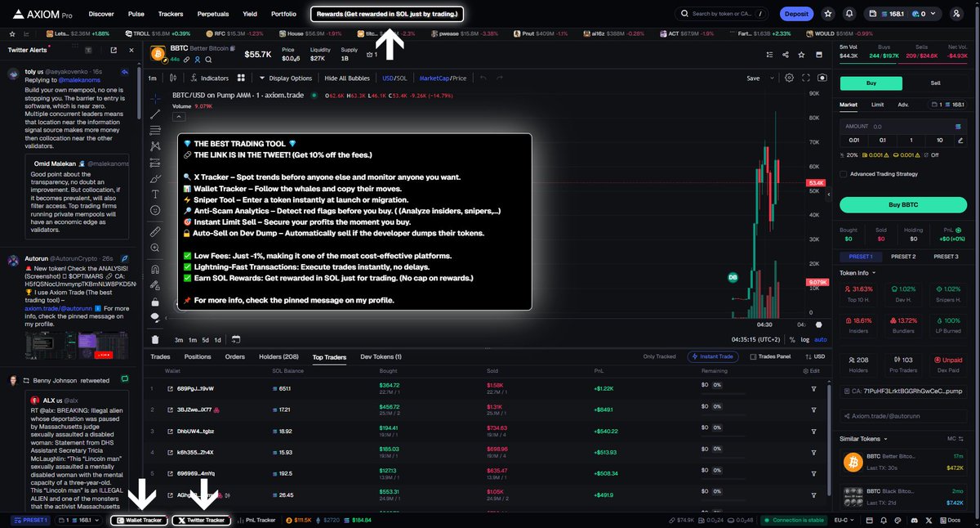Viewport: 980px width, 528px height.
Task: Select the Sell tab
Action: [936, 83]
